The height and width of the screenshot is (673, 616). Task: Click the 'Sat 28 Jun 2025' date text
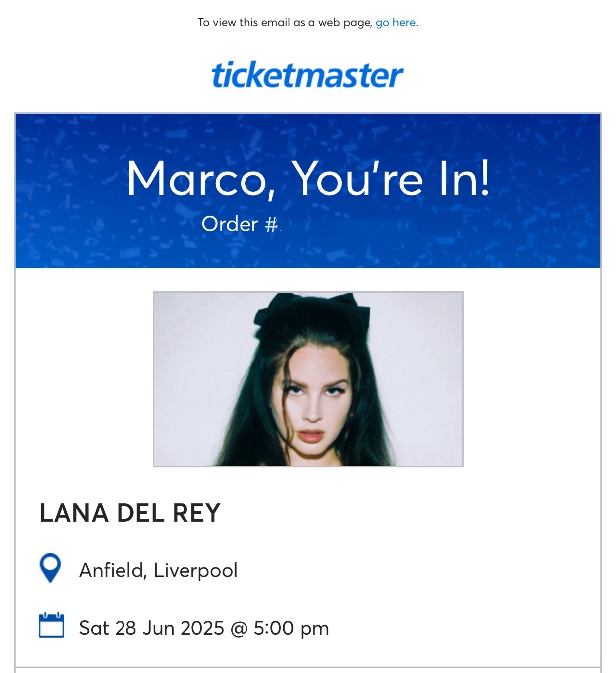(x=152, y=628)
